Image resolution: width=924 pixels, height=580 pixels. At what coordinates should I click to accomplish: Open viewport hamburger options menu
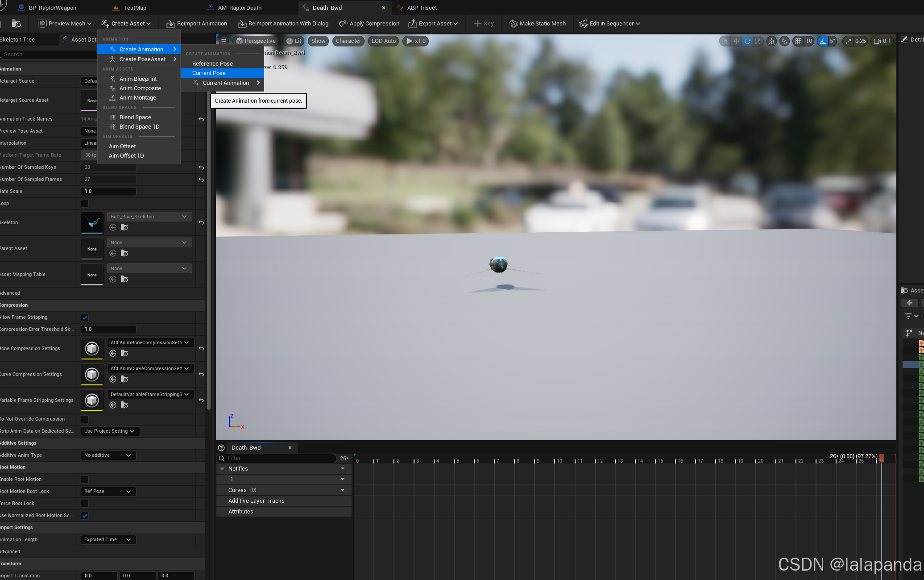coord(224,41)
